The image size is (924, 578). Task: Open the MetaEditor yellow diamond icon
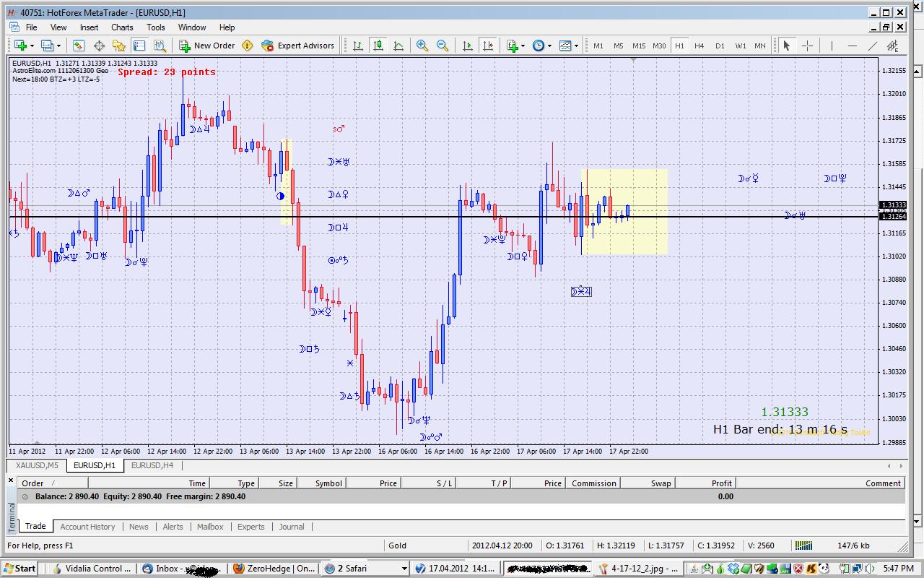(x=248, y=46)
